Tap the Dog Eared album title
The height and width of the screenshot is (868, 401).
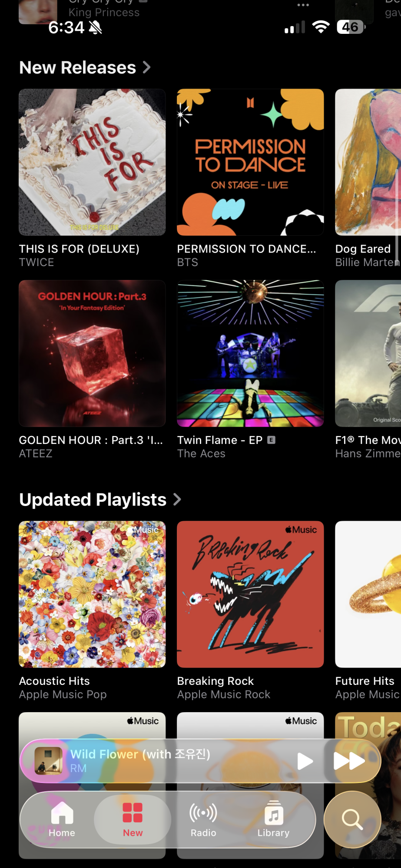363,249
